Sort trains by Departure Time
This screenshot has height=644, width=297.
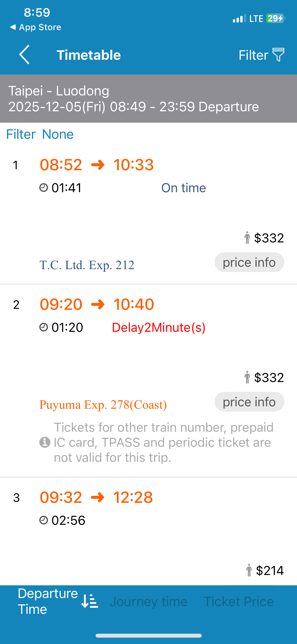[x=48, y=601]
